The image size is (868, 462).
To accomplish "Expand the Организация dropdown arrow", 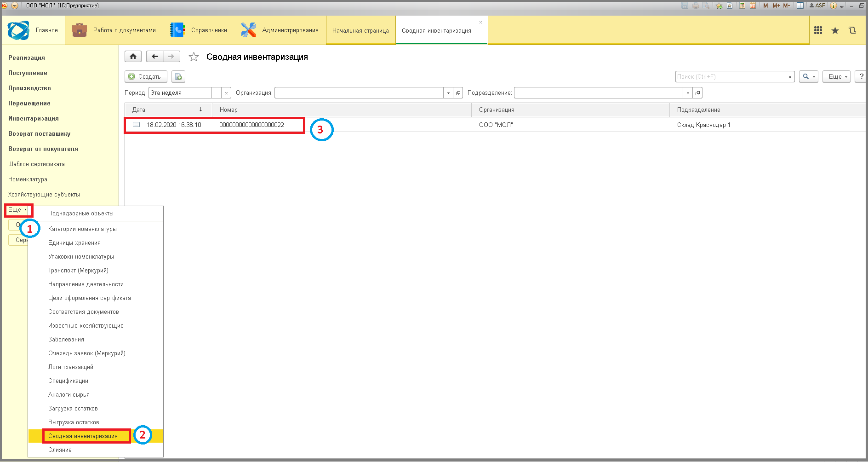I will 448,93.
